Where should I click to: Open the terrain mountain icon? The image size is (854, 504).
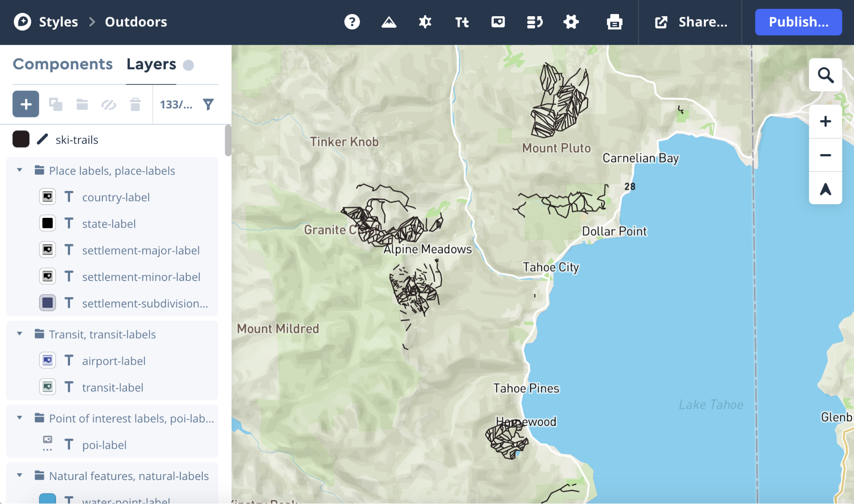[389, 22]
